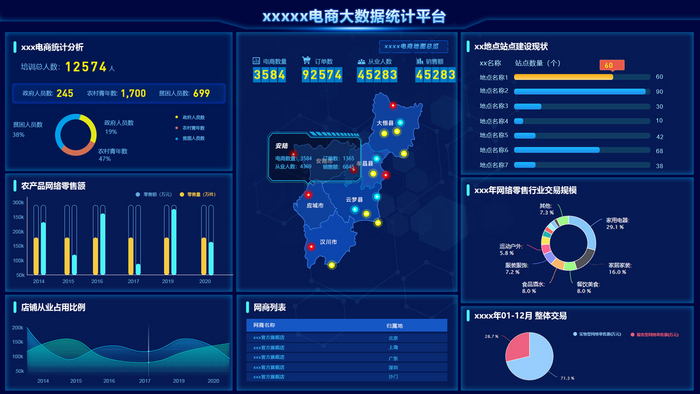Click the 运动户外 5.8% label
Image resolution: width=700 pixels, height=394 pixels.
511,249
